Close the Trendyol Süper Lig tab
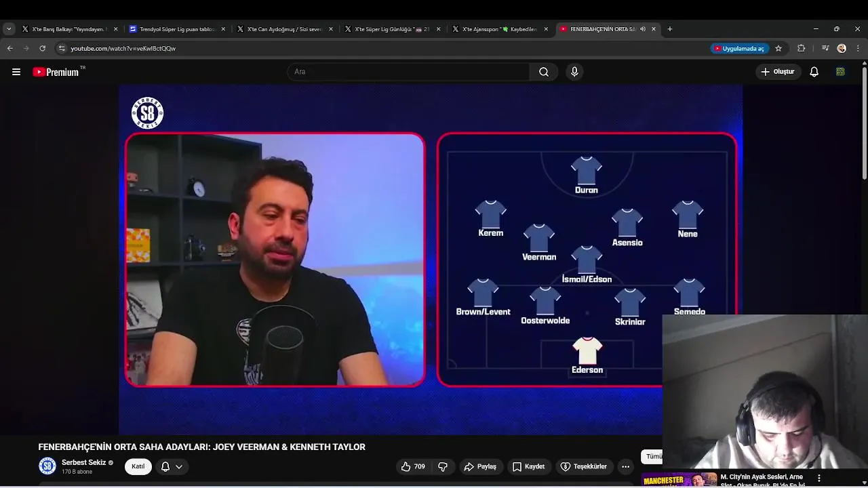868x488 pixels. click(x=223, y=29)
